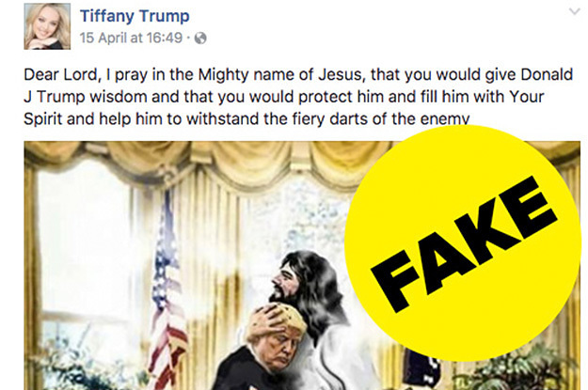Open Tiffany Trump's profile picture

tap(47, 26)
